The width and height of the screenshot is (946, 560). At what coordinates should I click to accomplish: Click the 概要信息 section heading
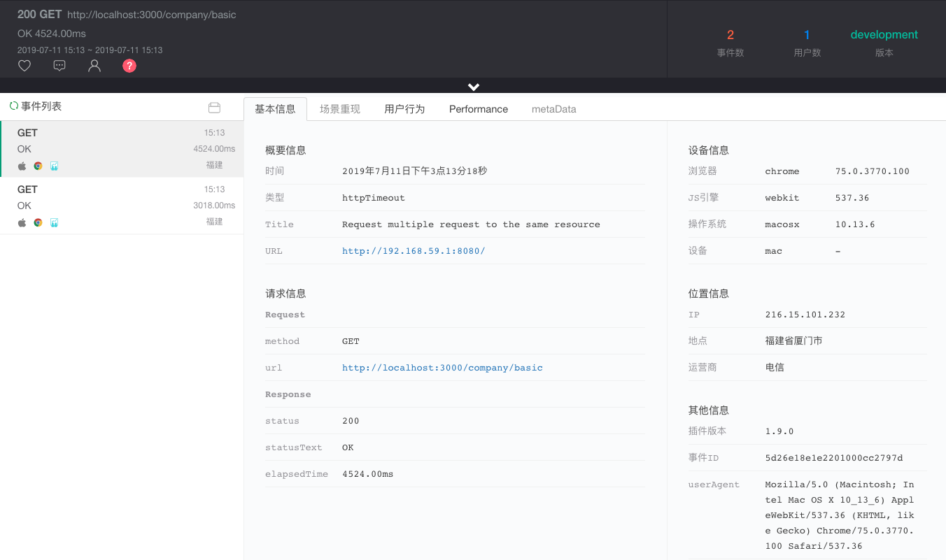(285, 150)
